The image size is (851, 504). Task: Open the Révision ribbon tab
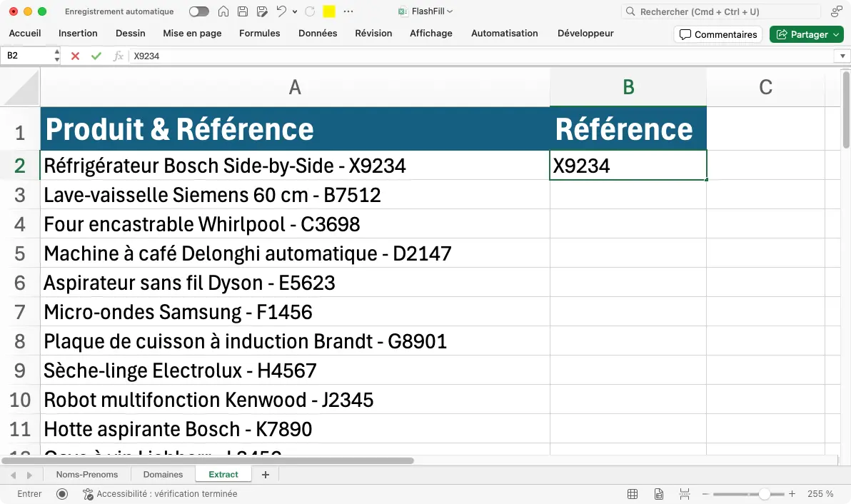pos(373,33)
